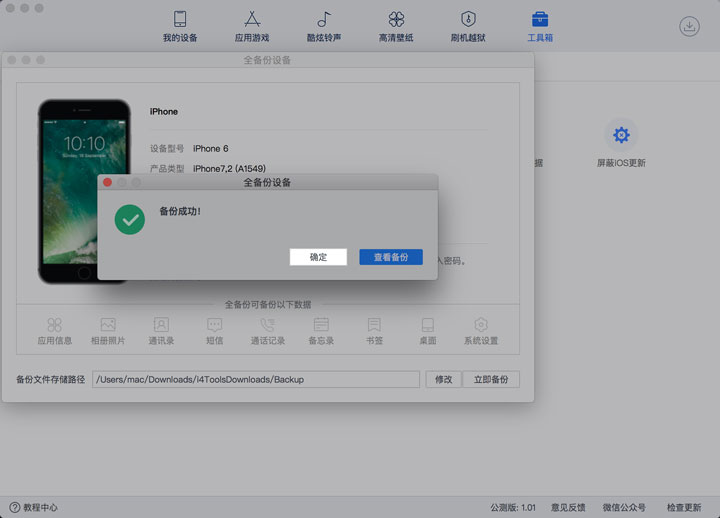Screen dimensions: 720x518
Task: Click the download manager icon
Action: coord(690,27)
